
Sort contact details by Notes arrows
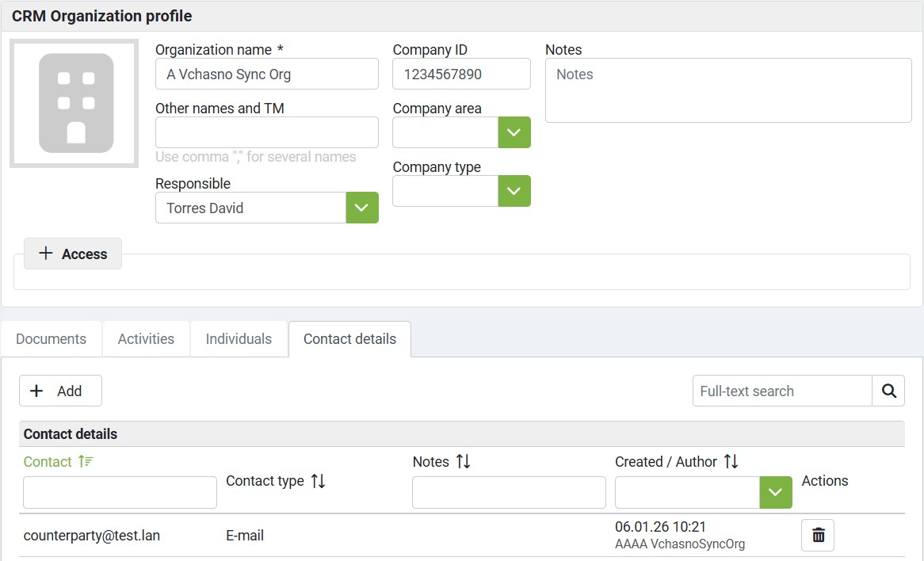464,462
